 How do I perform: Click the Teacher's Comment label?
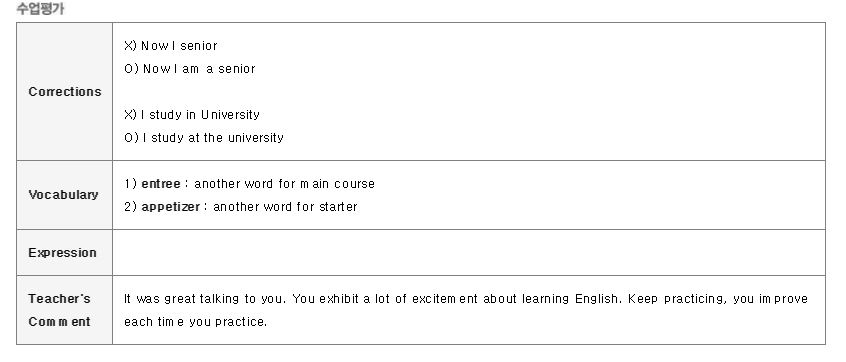tap(59, 310)
